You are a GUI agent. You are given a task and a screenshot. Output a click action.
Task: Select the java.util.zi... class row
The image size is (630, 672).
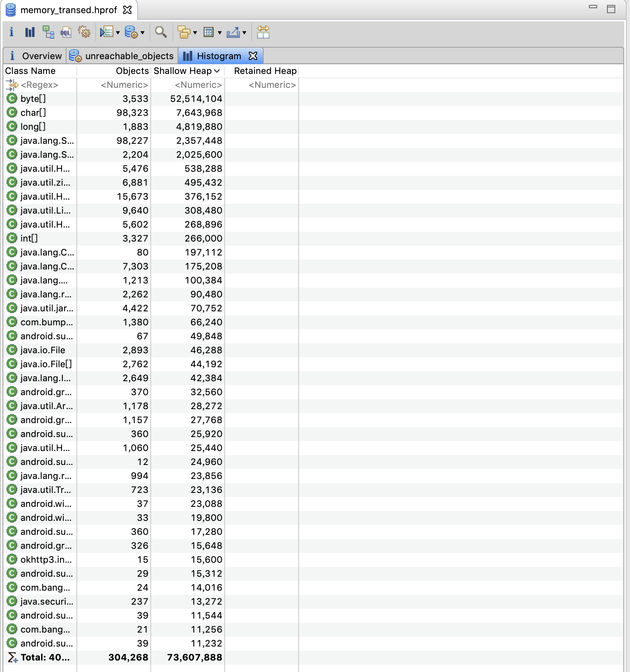pyautogui.click(x=313, y=182)
